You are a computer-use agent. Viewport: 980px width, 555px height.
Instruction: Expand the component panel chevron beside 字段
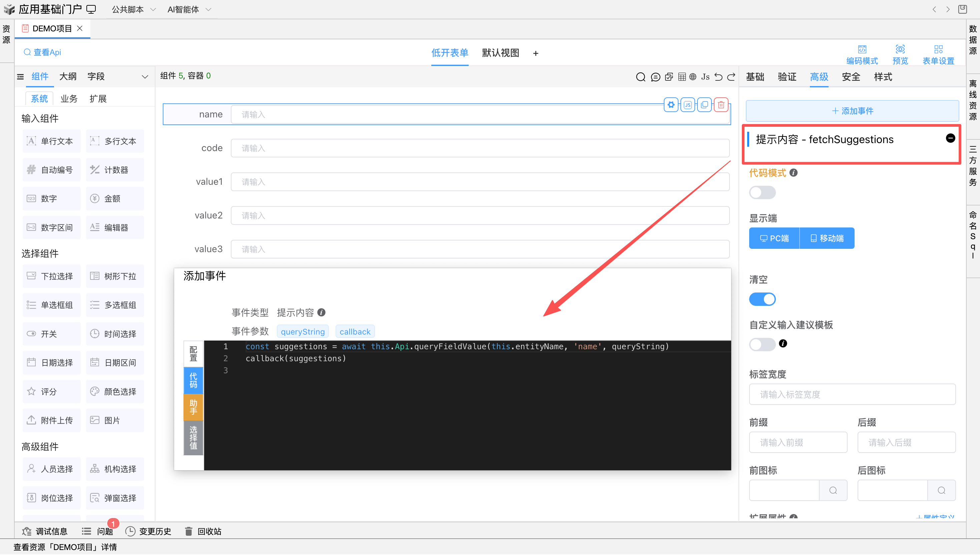(145, 77)
